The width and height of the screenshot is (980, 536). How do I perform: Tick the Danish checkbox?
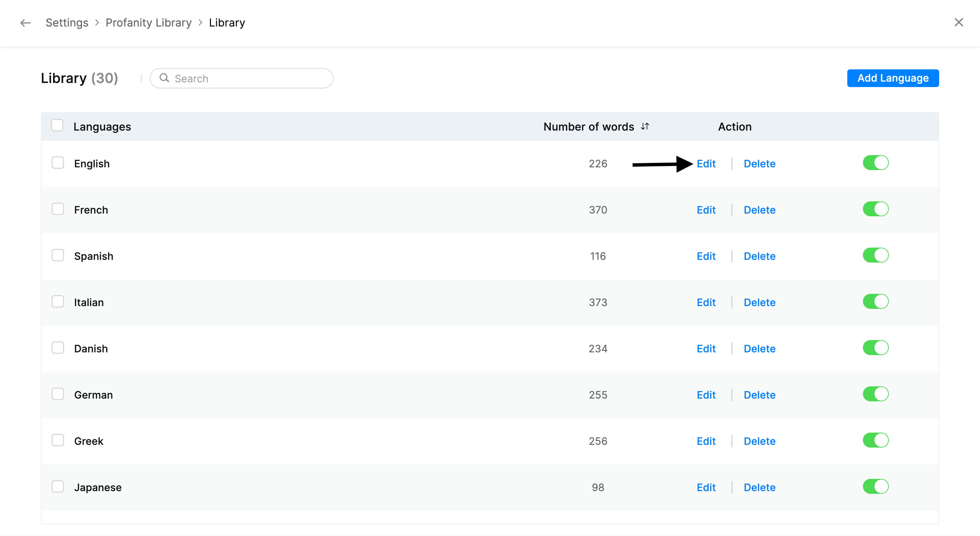(58, 348)
